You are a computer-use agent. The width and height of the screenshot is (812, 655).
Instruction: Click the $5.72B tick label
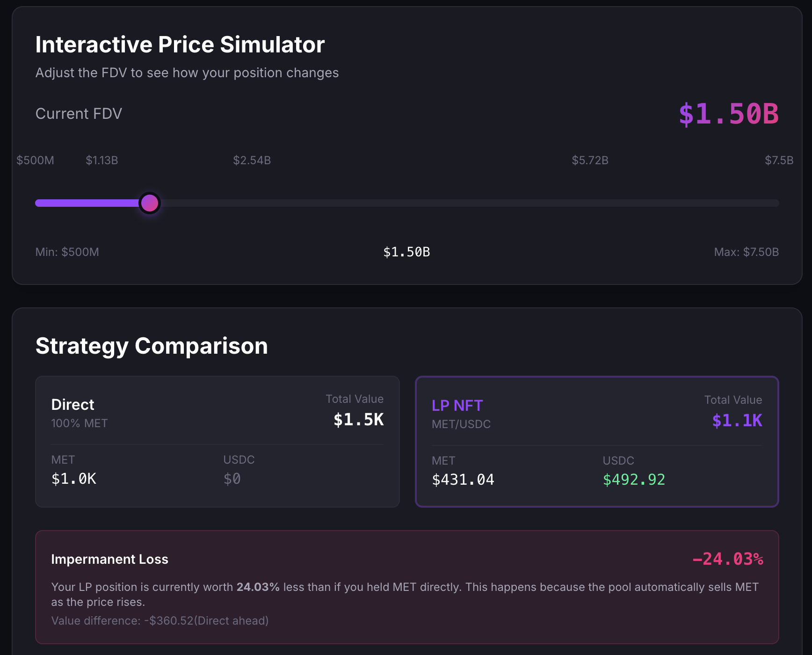590,160
